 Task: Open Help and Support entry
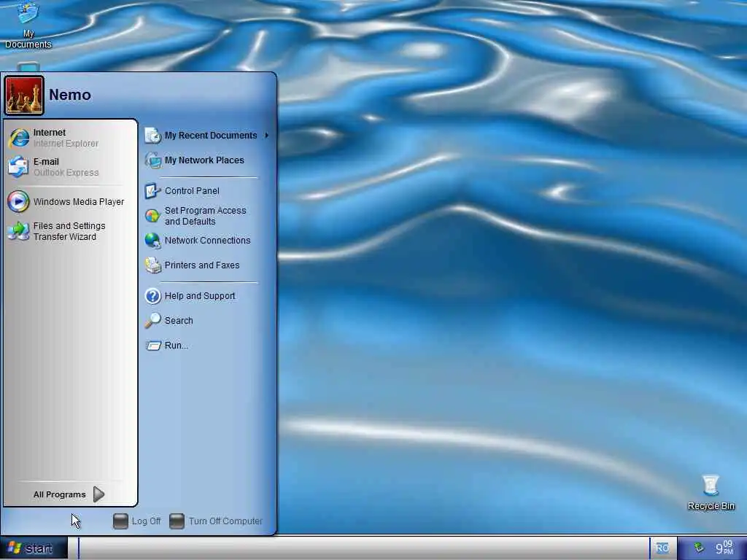[x=200, y=296]
